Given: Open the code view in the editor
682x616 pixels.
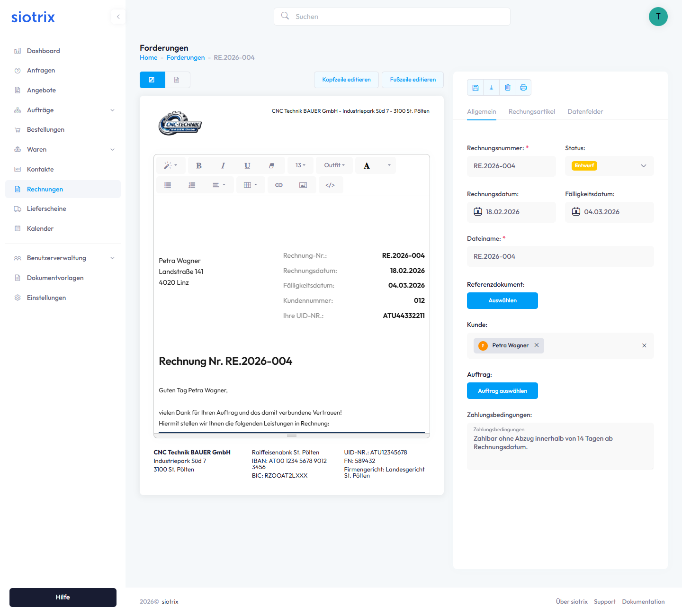Looking at the screenshot, I should coord(330,185).
